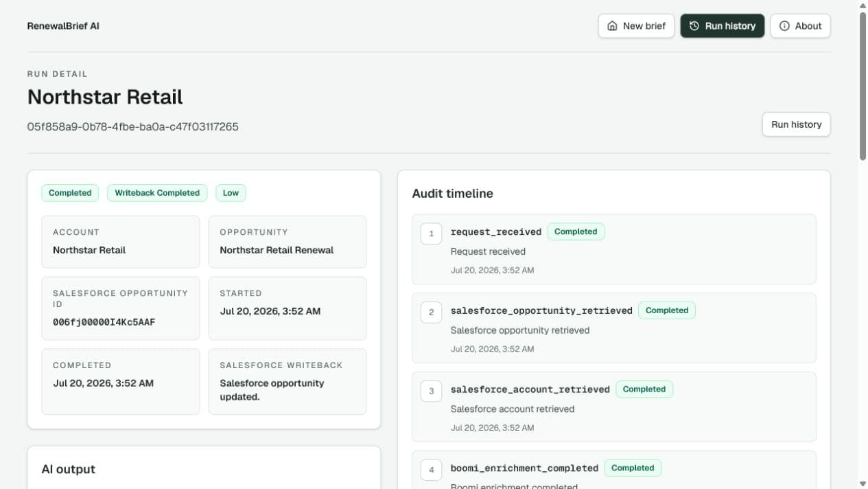
Task: Click the green Completed status badge at top
Action: pos(70,193)
